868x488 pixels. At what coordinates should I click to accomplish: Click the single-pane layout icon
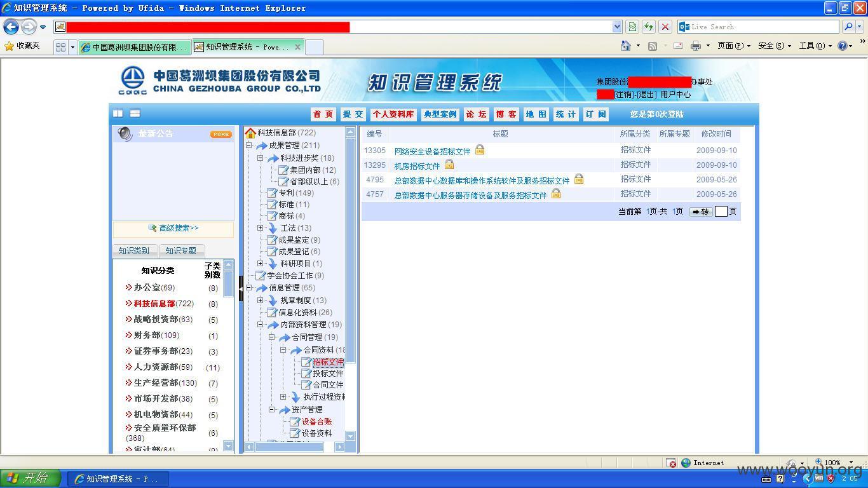pos(135,113)
